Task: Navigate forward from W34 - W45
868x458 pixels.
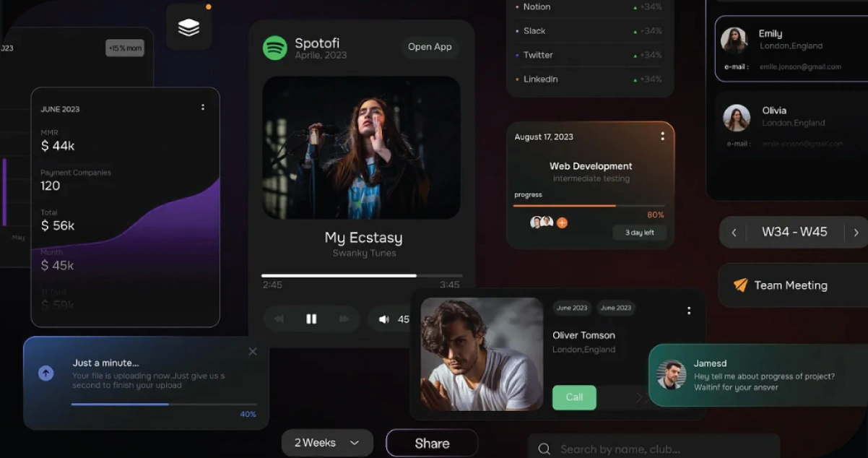Action: pos(856,232)
